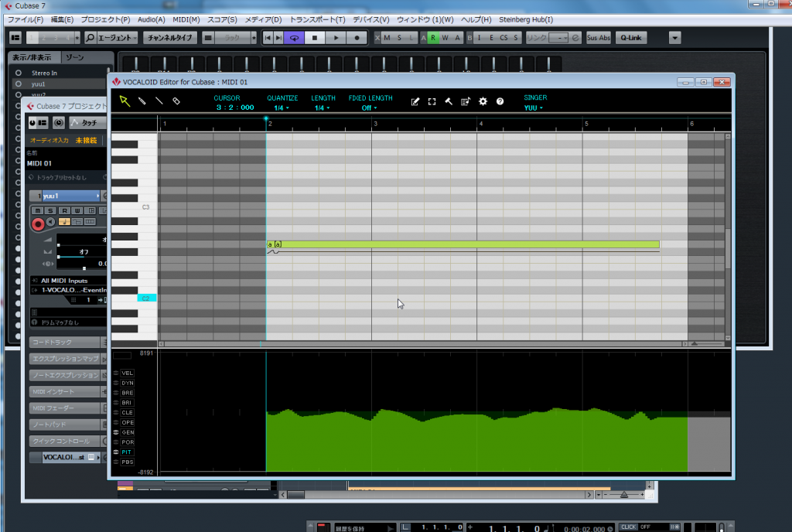Select the pencil tool in VOCALOID Editor

tap(142, 101)
